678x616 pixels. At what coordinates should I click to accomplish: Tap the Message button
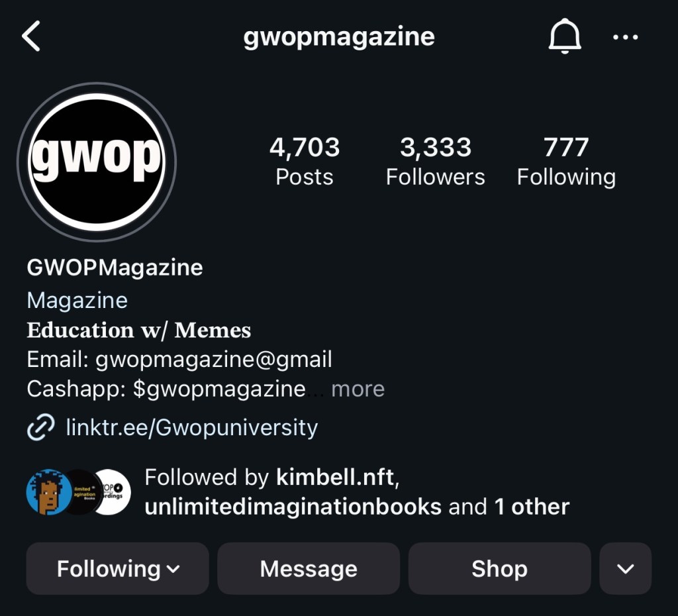309,568
